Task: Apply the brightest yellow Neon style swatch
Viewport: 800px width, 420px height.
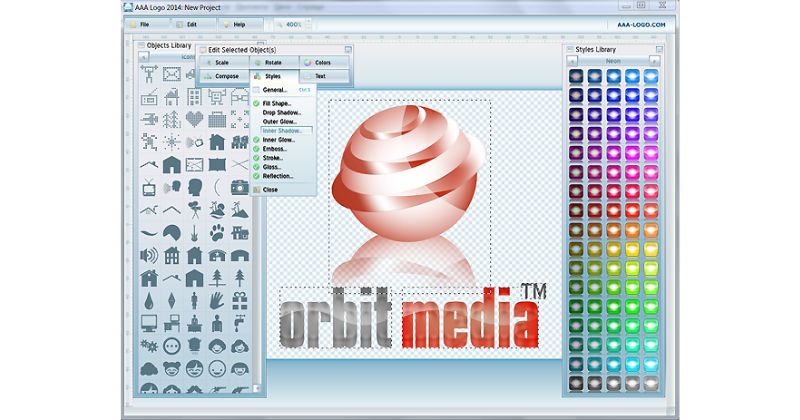Action: pyautogui.click(x=651, y=249)
